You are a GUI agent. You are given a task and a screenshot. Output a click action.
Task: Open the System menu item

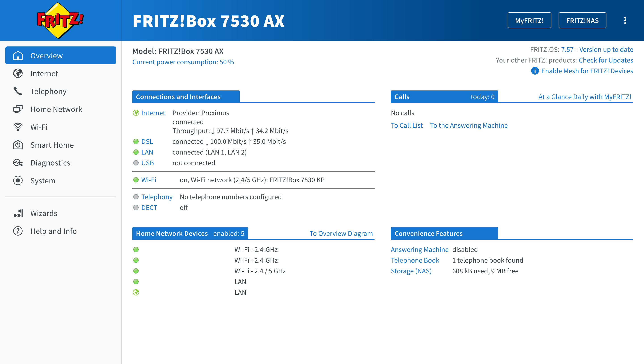coord(43,180)
